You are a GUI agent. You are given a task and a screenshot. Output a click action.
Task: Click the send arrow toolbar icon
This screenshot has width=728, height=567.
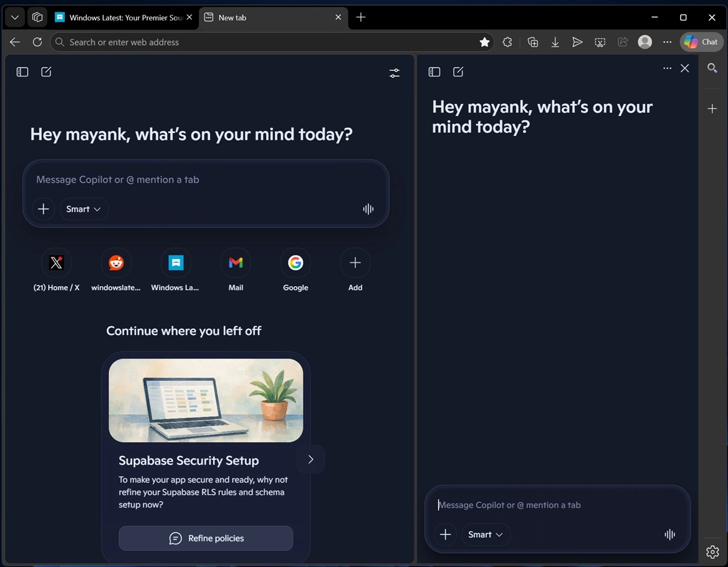577,42
